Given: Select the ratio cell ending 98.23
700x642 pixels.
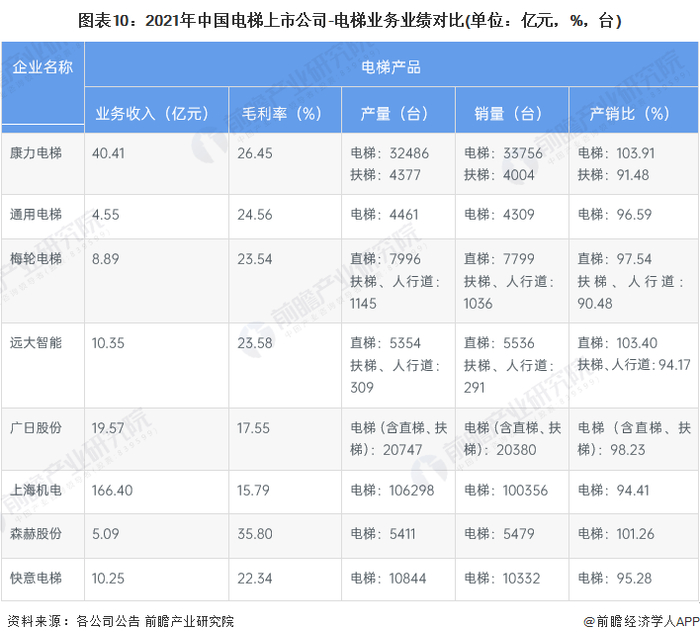Looking at the screenshot, I should (634, 439).
